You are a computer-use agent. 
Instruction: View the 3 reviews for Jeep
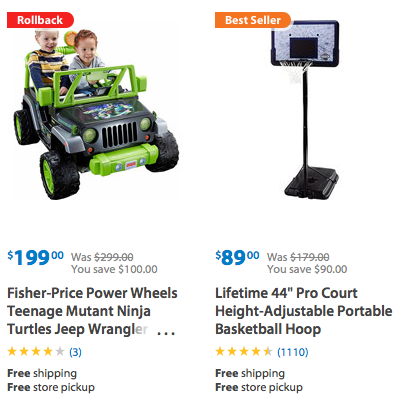[75, 352]
